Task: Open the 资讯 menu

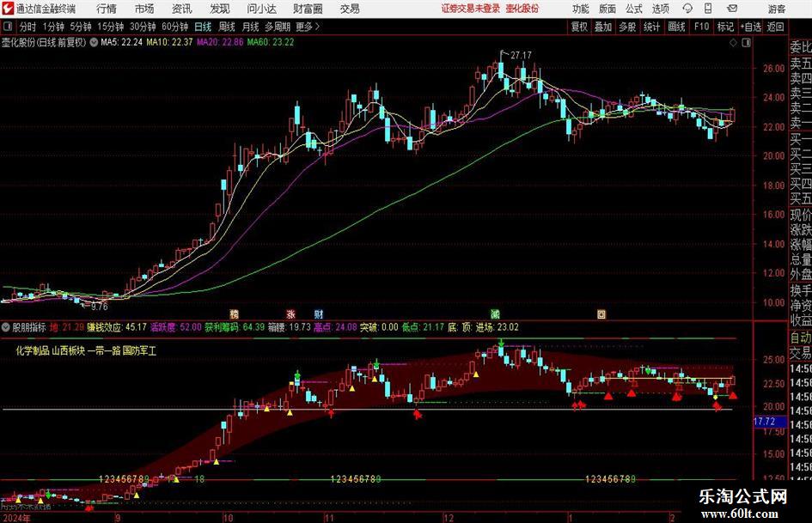Action: coord(182,9)
